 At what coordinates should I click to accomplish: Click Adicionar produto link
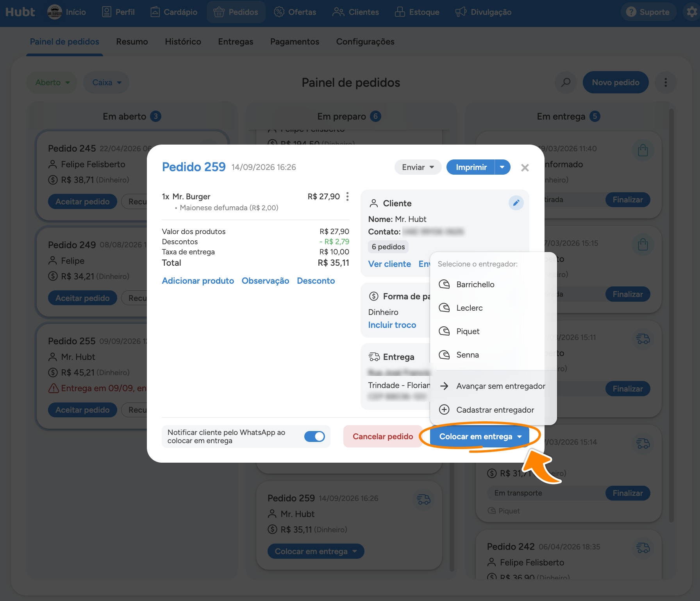198,281
